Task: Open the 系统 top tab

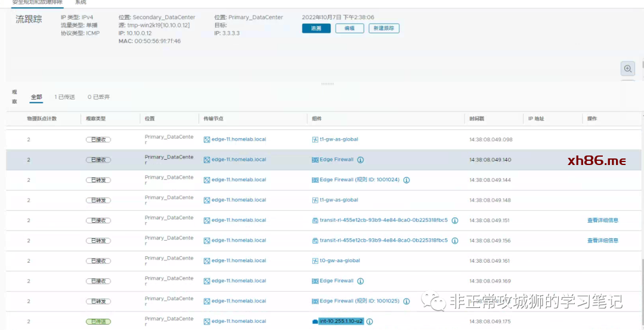Action: 80,2
